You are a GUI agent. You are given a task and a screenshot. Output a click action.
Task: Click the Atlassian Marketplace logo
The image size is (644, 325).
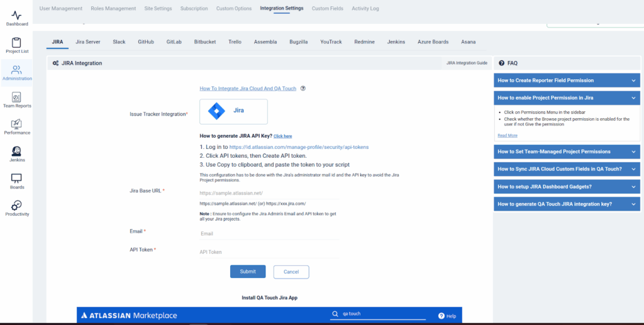[x=129, y=316]
